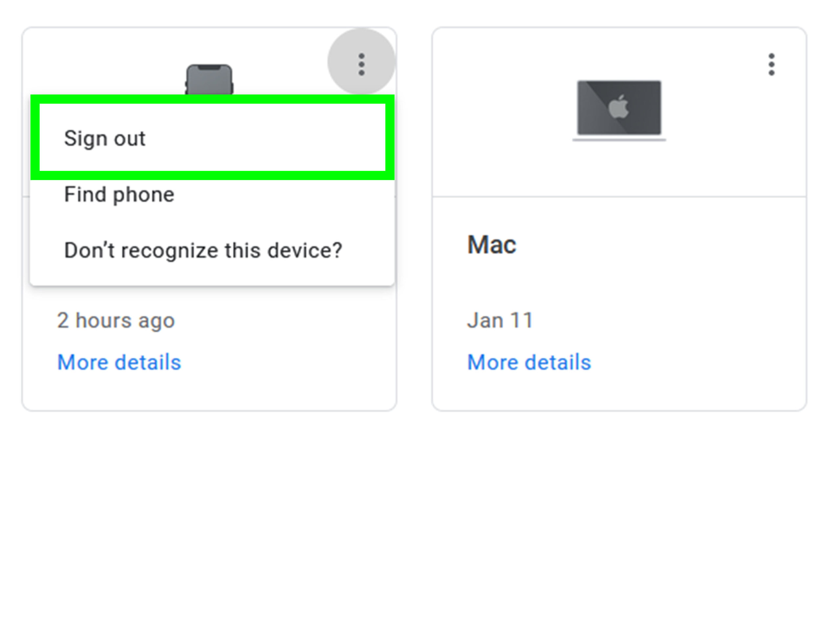Click the Mac device name heading
The image size is (840, 630).
click(492, 244)
